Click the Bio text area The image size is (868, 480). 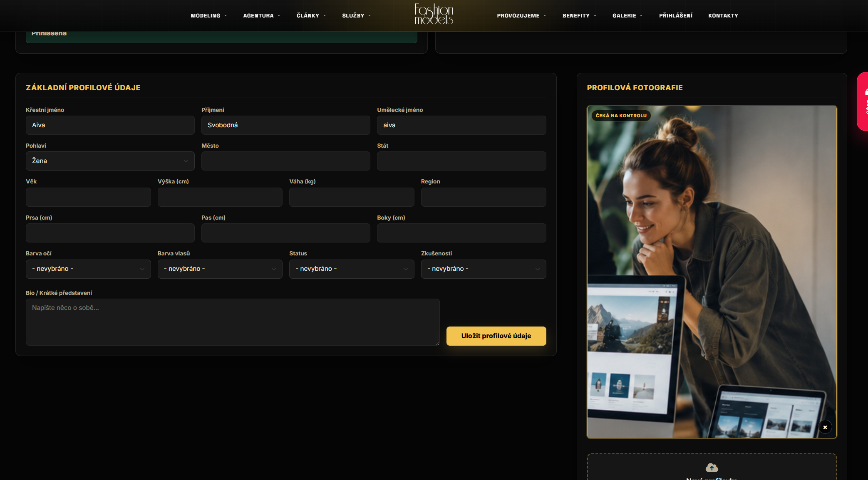coord(233,322)
